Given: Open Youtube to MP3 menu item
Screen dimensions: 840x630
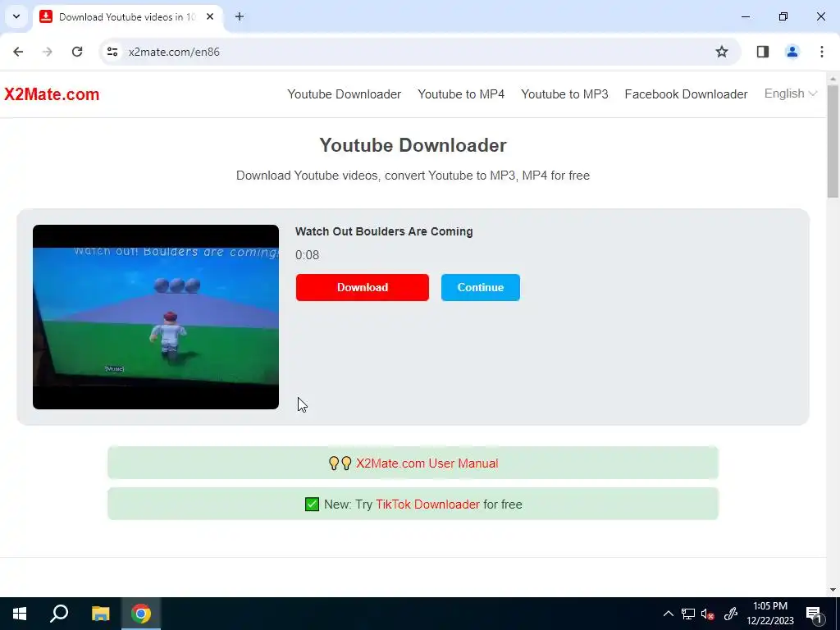Looking at the screenshot, I should click(x=564, y=94).
